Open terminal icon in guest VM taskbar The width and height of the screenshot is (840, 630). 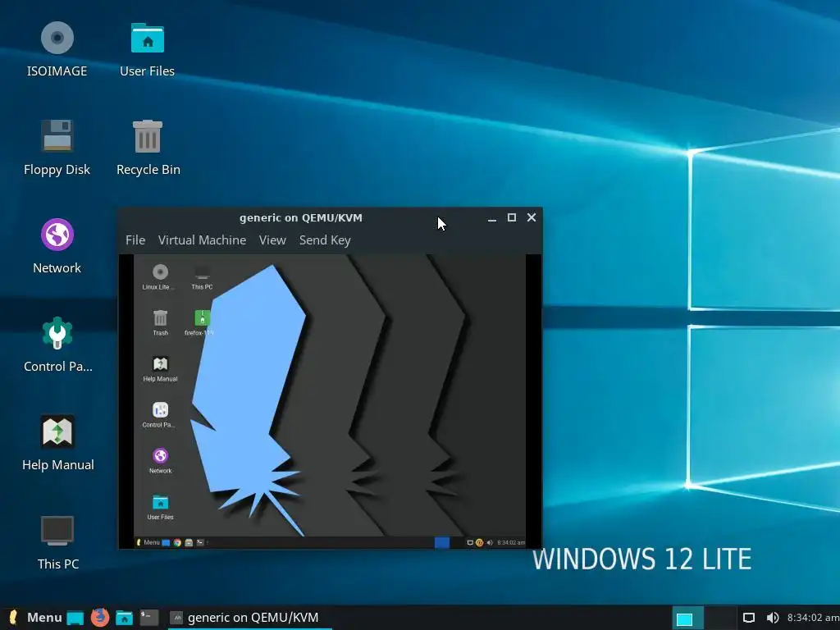(x=200, y=543)
